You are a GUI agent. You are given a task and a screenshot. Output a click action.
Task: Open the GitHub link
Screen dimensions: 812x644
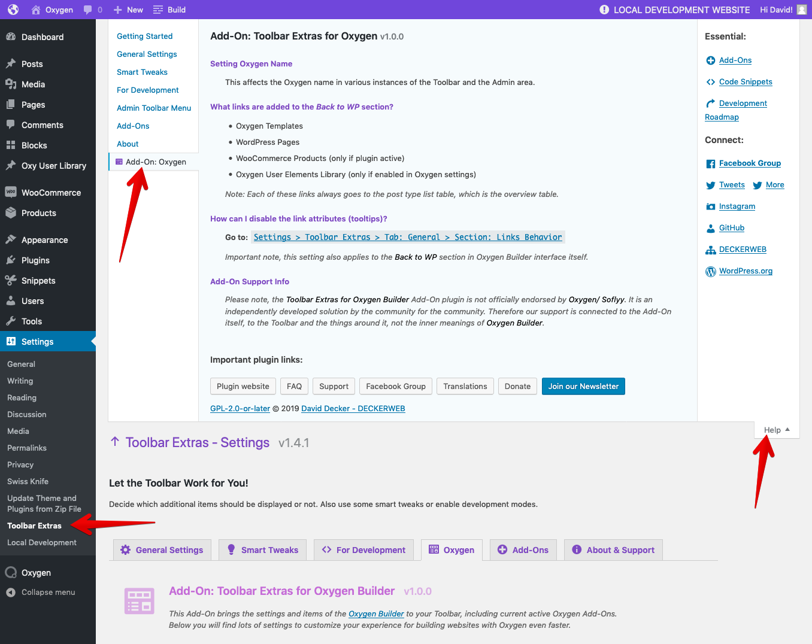click(732, 227)
